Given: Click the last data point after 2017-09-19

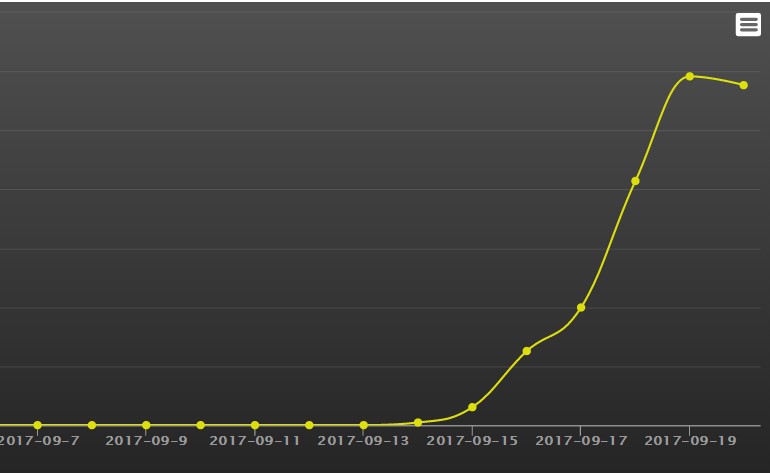Looking at the screenshot, I should click(x=743, y=85).
